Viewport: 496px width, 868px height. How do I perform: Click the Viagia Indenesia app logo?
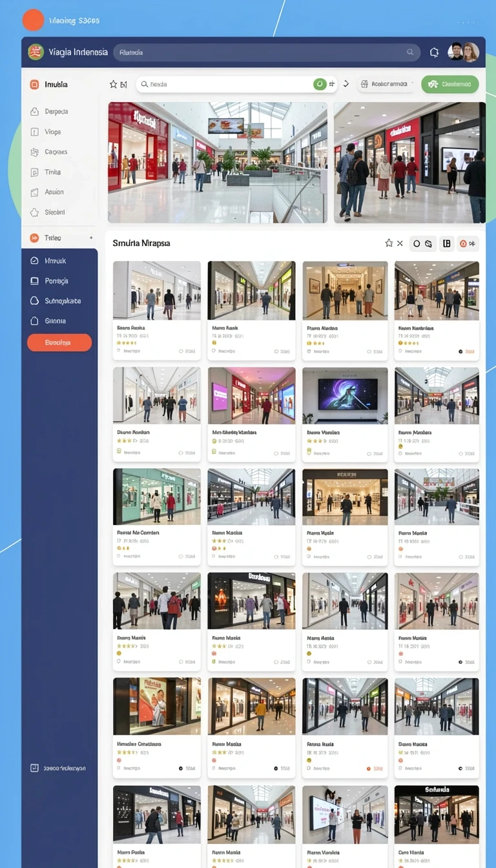(36, 52)
